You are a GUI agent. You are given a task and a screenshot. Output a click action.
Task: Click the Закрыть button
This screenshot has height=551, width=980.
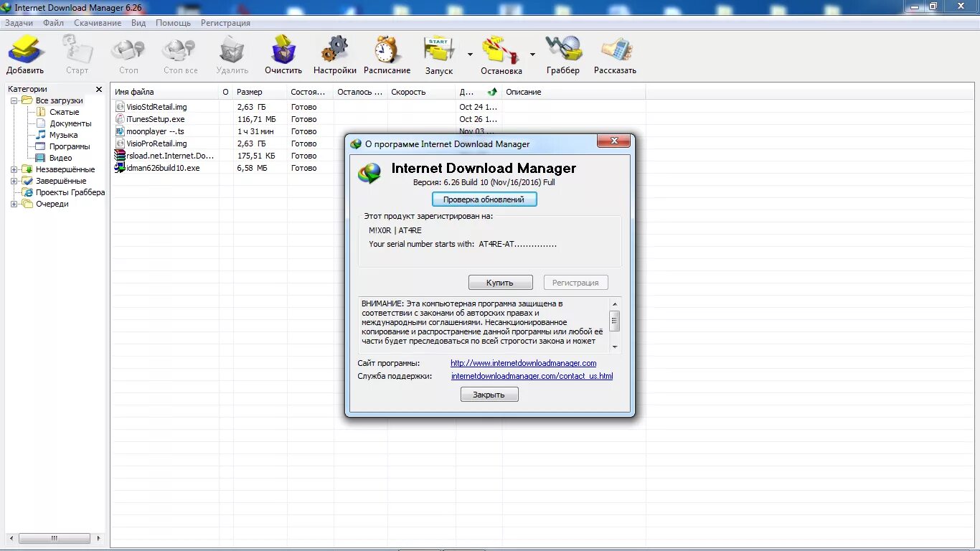489,395
